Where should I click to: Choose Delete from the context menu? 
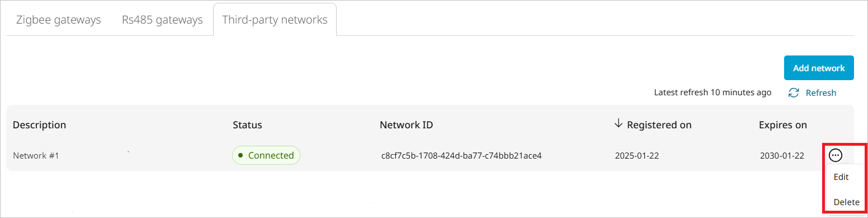[x=846, y=202]
